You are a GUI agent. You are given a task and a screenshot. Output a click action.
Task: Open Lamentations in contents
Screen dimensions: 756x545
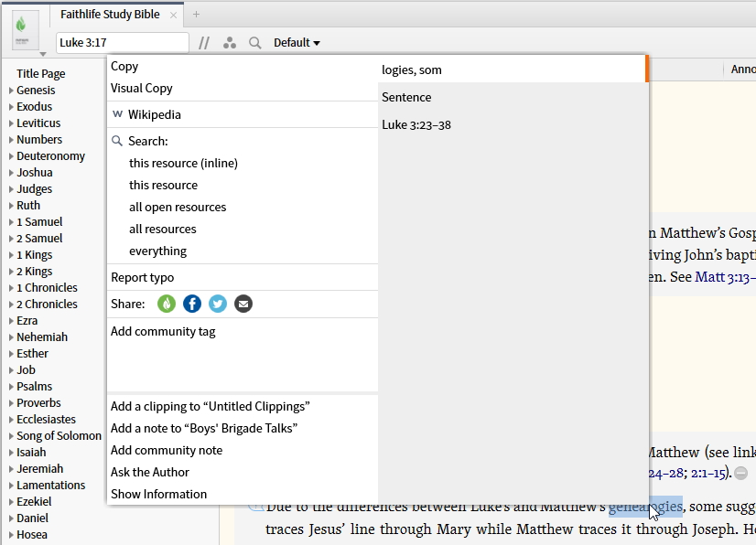tap(50, 486)
